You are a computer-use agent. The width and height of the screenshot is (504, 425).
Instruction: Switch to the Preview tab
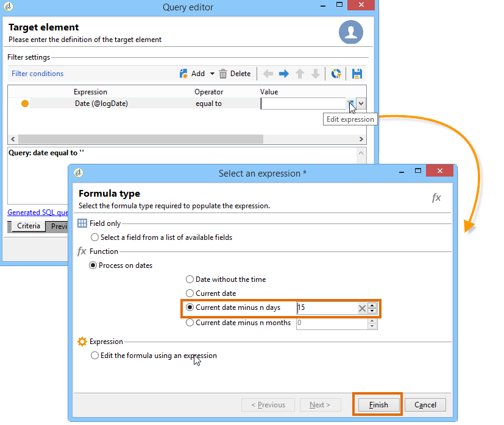(x=57, y=227)
